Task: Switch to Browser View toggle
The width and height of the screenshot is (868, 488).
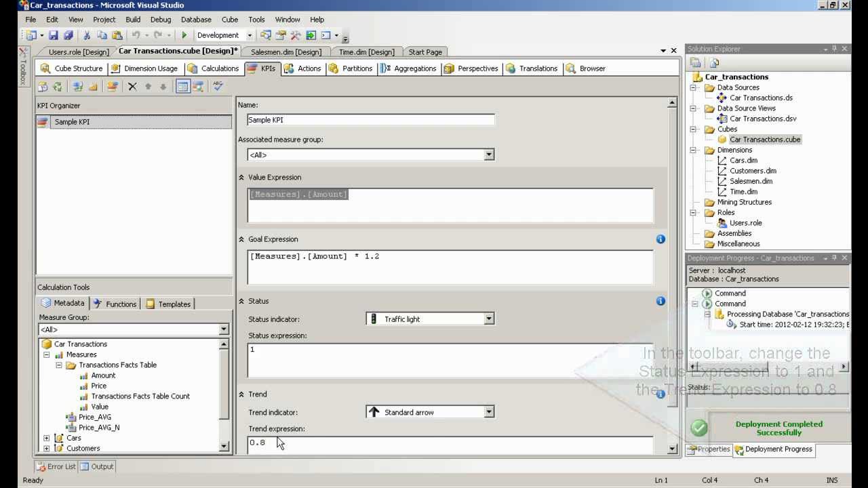Action: pyautogui.click(x=198, y=87)
